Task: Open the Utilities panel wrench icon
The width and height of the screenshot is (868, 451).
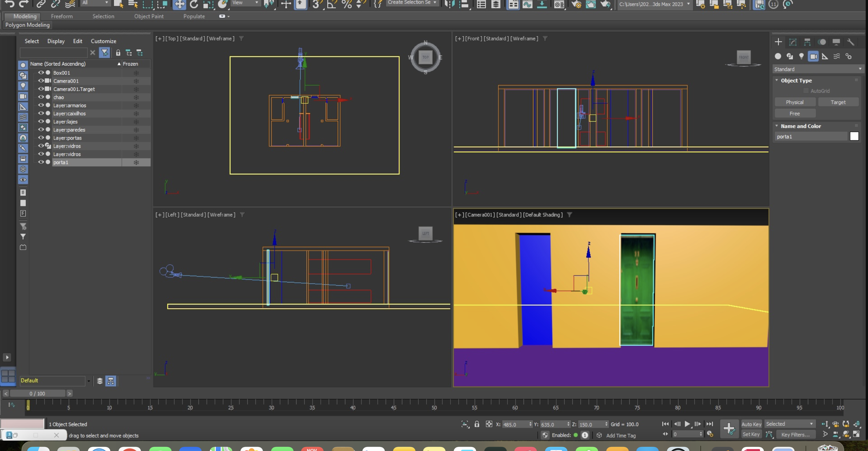Action: 850,42
